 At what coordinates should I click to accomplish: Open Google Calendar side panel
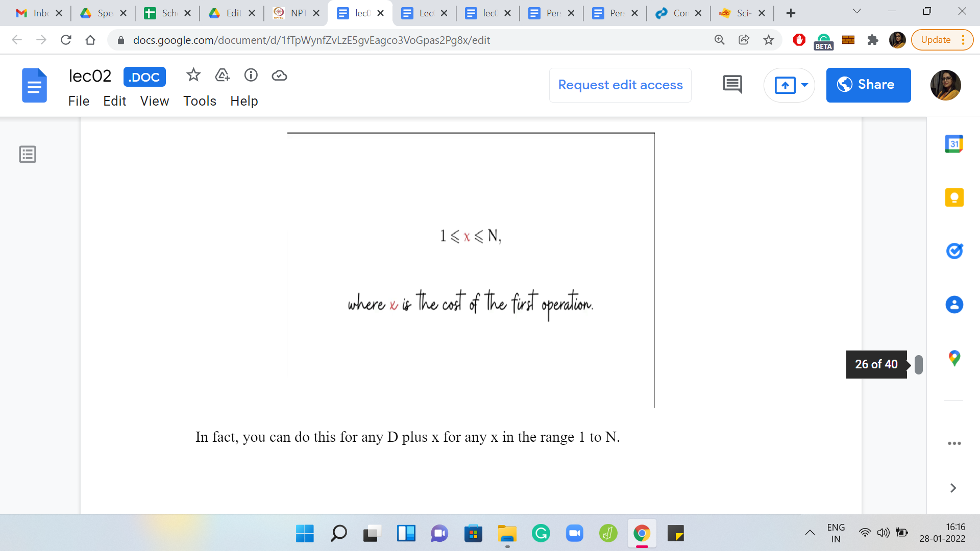coord(954,144)
